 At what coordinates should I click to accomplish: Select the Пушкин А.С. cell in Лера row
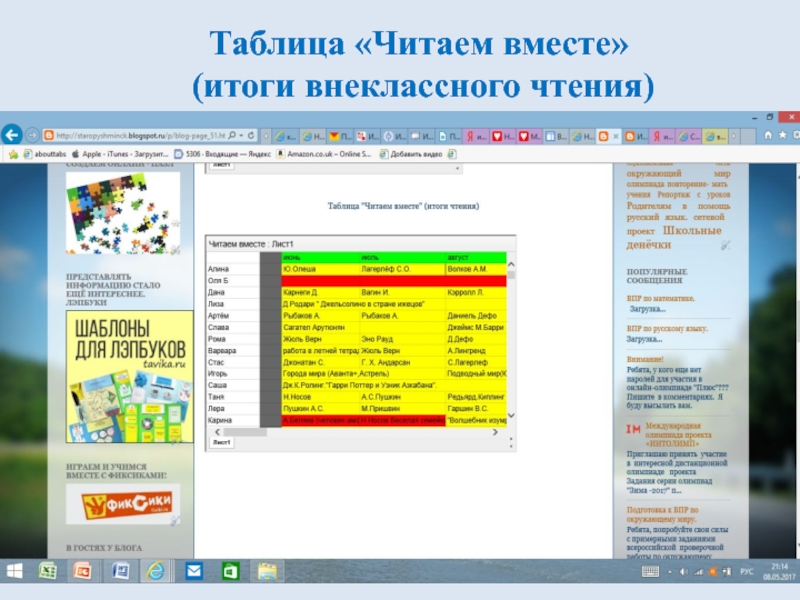pos(320,409)
